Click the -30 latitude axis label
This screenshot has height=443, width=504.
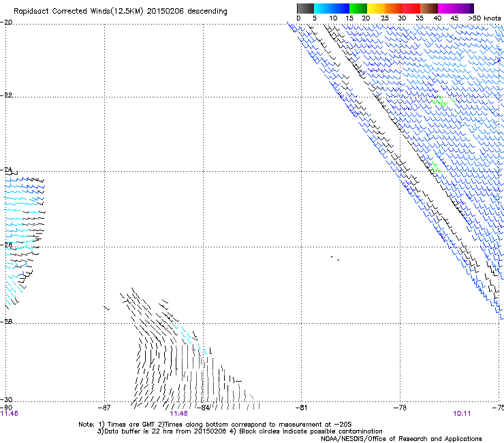coord(6,399)
